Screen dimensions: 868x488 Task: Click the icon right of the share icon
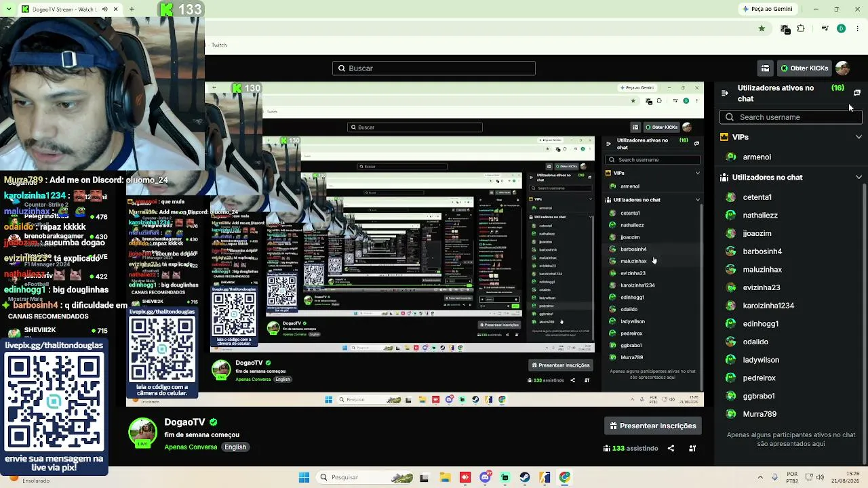tap(692, 448)
